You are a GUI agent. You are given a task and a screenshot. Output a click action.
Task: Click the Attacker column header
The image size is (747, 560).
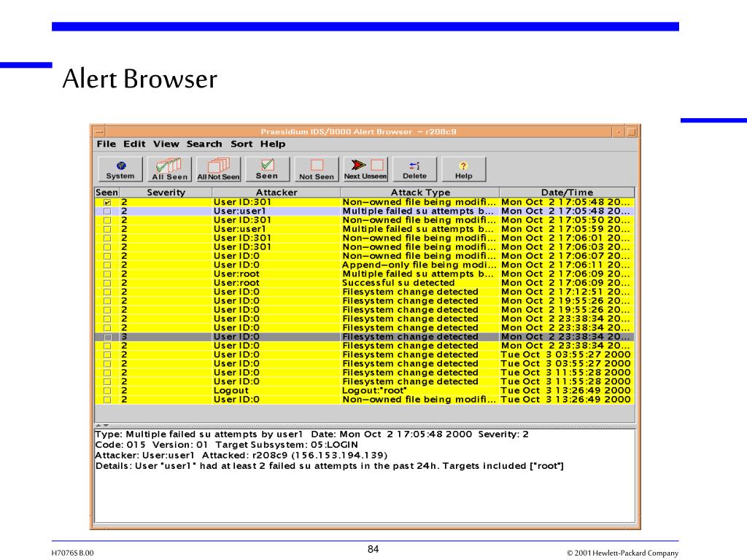(276, 192)
